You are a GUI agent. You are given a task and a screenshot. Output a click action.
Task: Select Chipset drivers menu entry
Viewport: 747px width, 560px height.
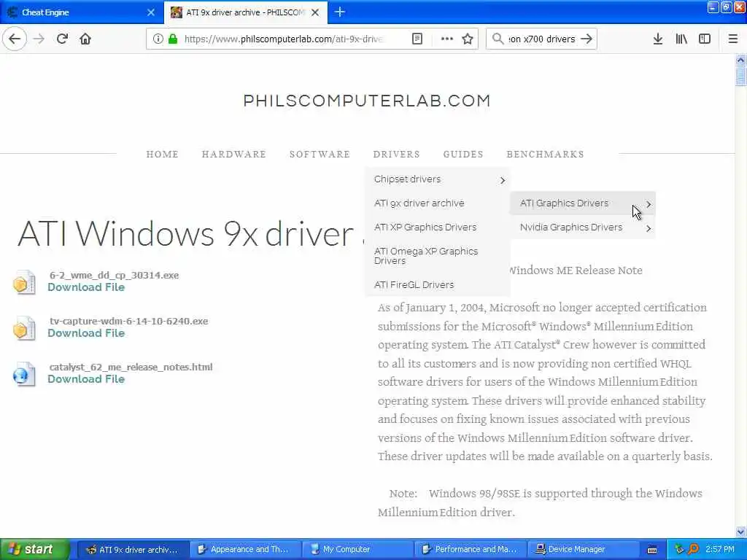pyautogui.click(x=438, y=179)
